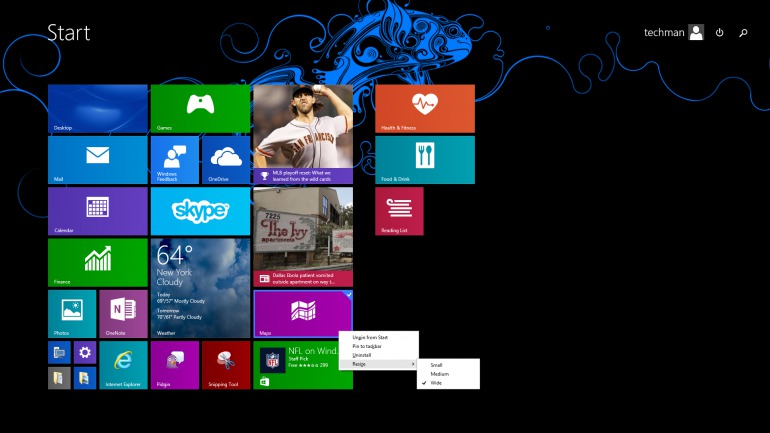Launch Internet Explorer tile

pos(123,365)
